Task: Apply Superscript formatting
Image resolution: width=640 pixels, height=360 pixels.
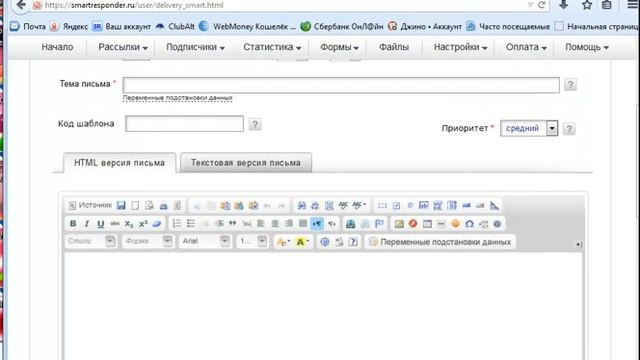Action: [x=142, y=224]
